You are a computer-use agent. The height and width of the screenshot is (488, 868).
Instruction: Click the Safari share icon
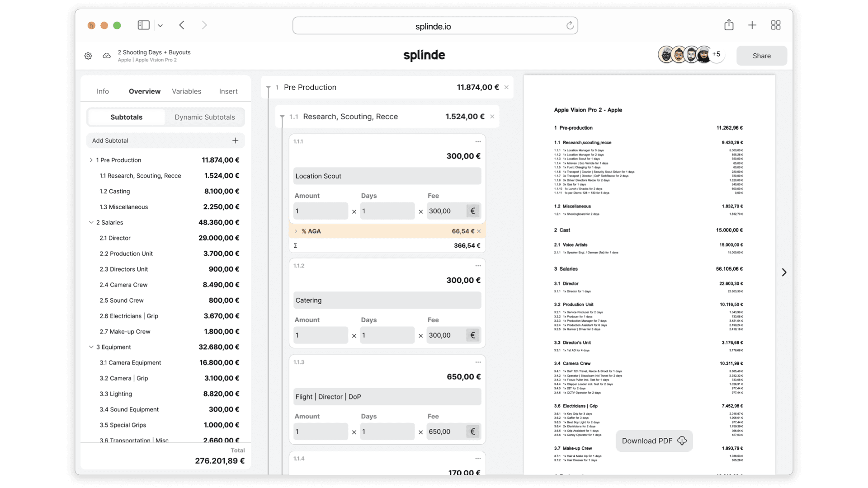pos(729,25)
